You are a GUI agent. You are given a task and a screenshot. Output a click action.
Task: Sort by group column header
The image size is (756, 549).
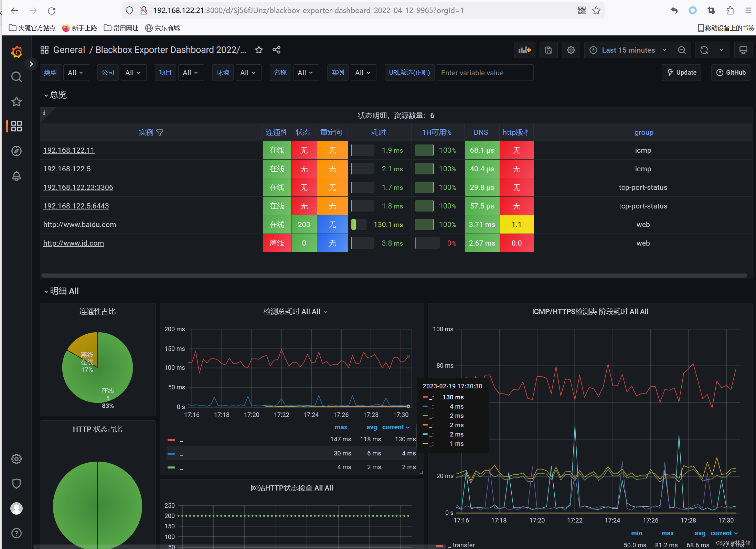[644, 132]
